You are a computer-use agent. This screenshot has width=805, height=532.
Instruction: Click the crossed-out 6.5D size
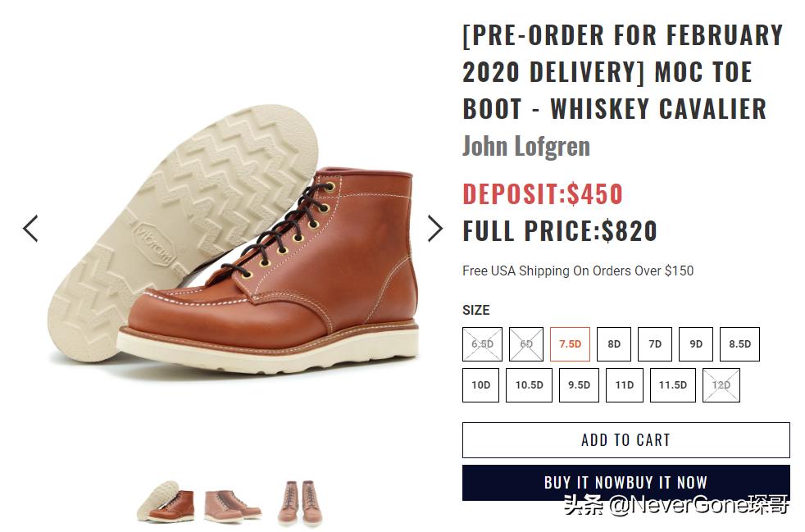[482, 344]
